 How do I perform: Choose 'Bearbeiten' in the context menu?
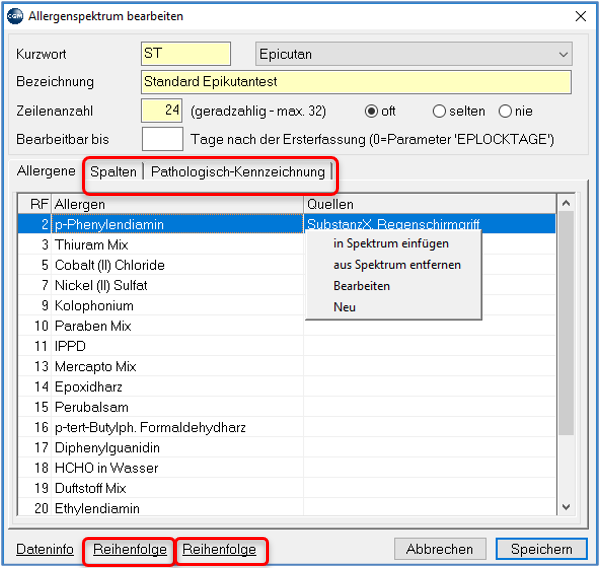pos(362,286)
